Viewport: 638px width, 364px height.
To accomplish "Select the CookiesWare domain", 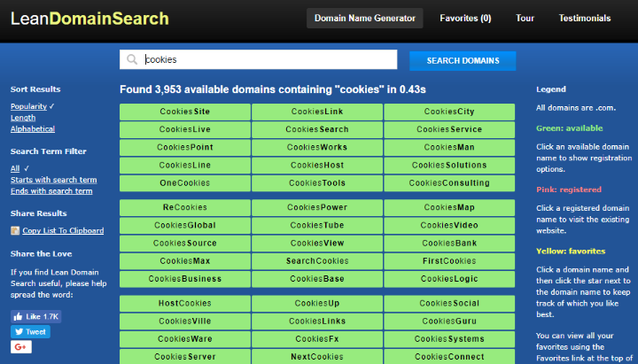I will point(185,339).
